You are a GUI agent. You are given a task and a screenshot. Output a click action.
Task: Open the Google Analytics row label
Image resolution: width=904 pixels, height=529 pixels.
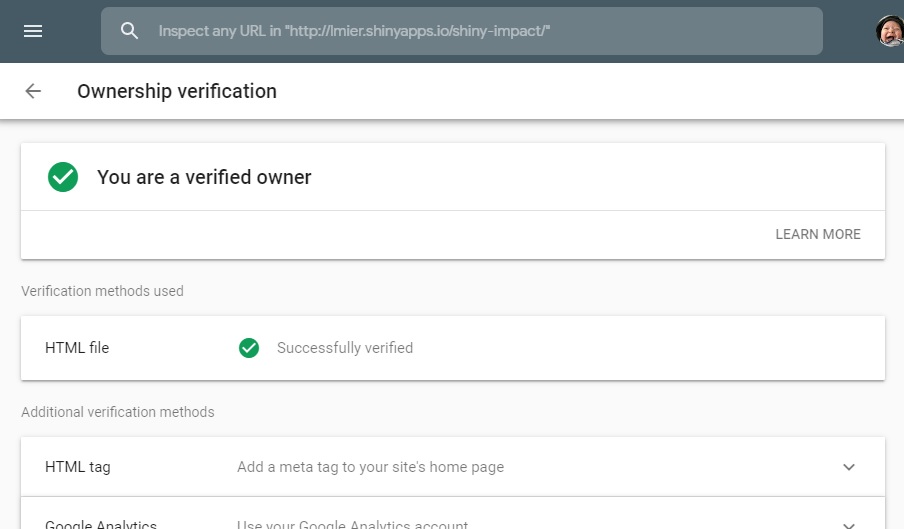coord(101,524)
